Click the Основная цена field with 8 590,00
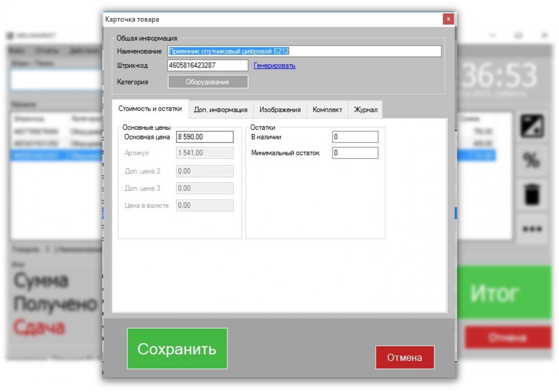 point(205,137)
